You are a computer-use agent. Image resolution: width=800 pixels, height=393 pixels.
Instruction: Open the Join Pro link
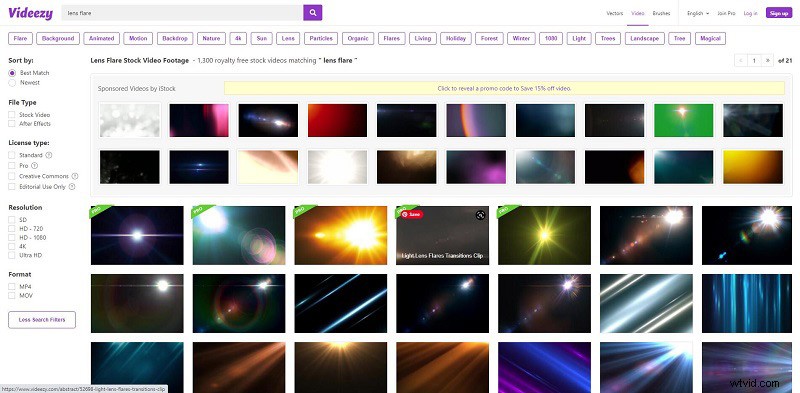point(727,13)
